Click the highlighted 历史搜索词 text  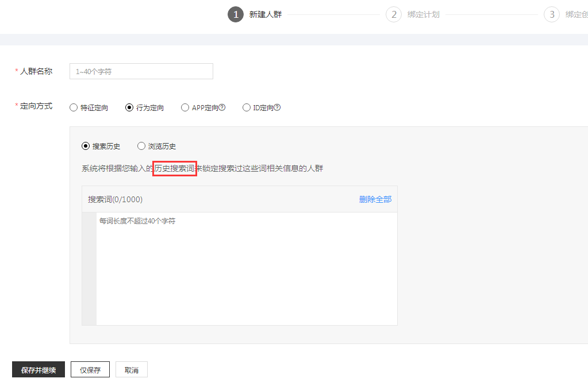175,168
